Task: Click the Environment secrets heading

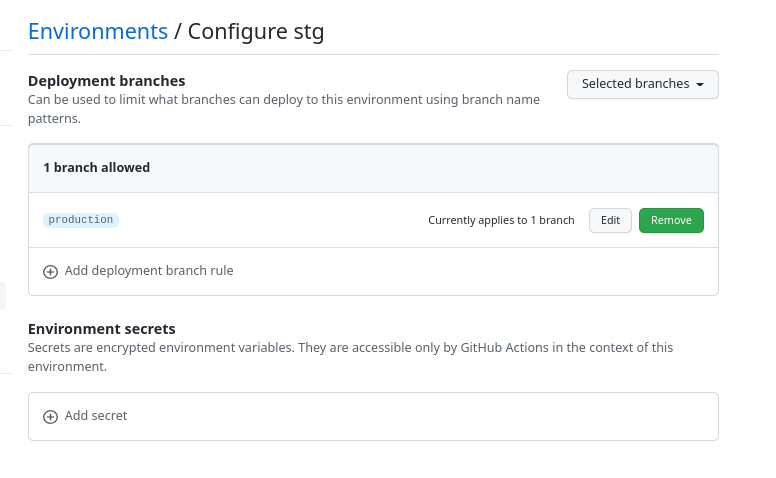Action: pyautogui.click(x=102, y=329)
